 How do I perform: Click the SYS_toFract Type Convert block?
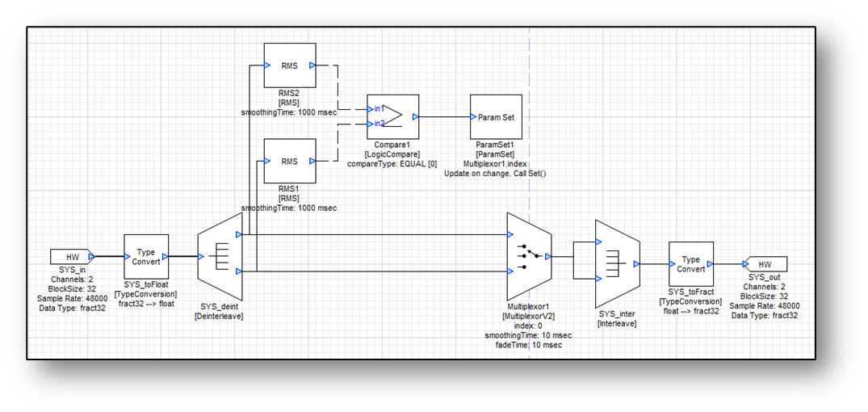click(690, 264)
